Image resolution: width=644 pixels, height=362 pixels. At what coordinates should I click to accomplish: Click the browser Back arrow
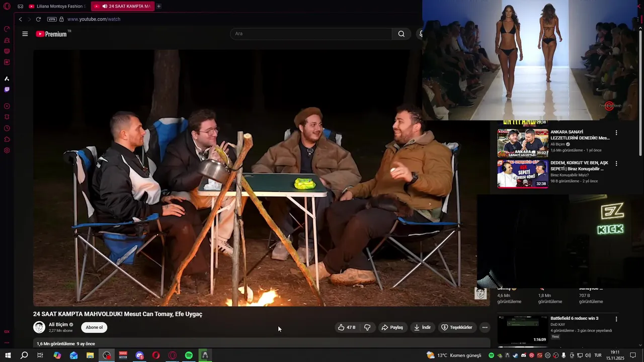[x=21, y=19]
